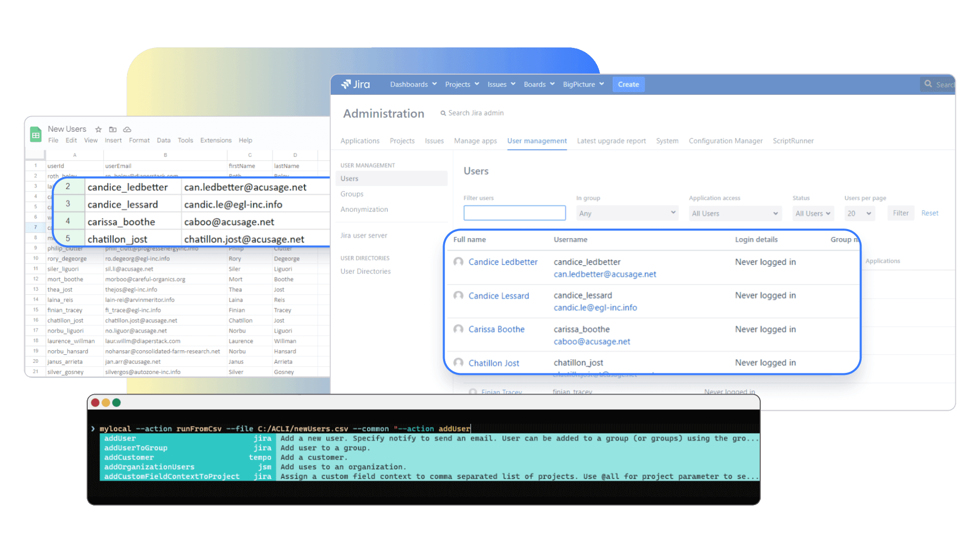Click the move-to-folder icon in Sheets
Image resolution: width=980 pixels, height=553 pixels.
(x=112, y=129)
